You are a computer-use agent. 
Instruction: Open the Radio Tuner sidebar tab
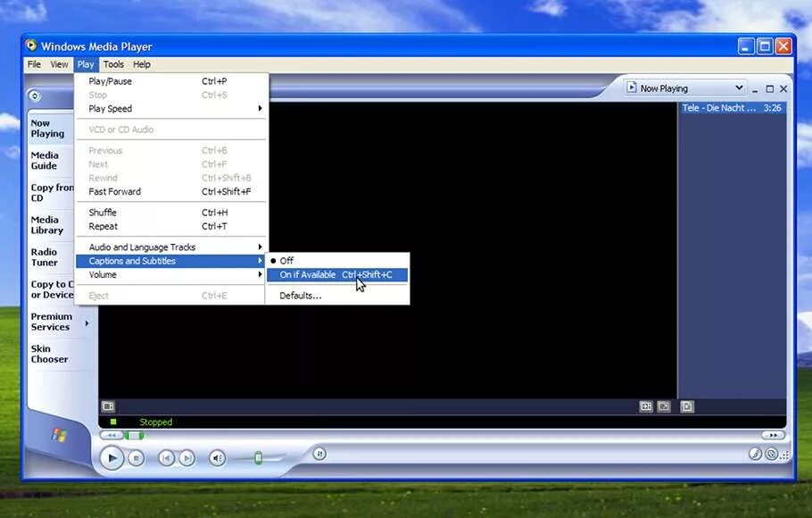[50, 256]
